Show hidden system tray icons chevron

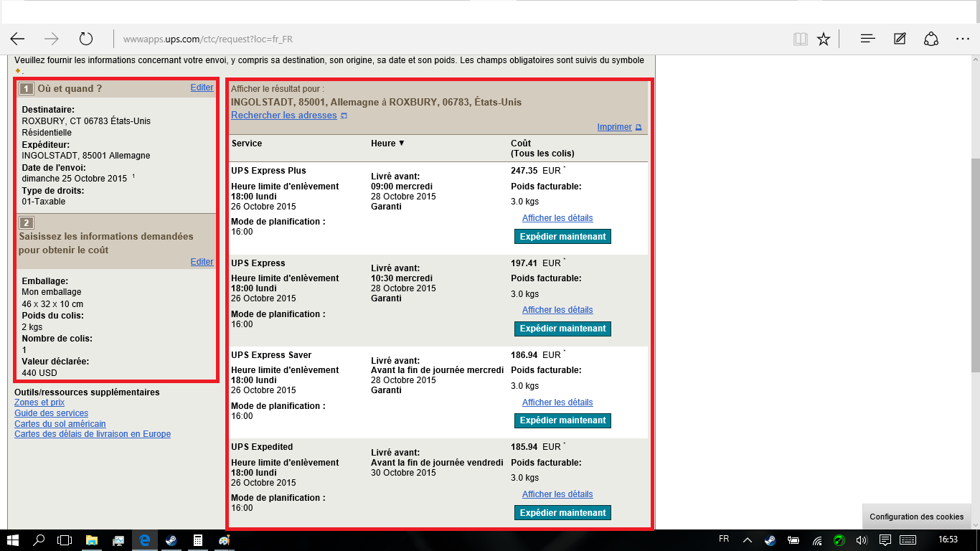(x=747, y=540)
